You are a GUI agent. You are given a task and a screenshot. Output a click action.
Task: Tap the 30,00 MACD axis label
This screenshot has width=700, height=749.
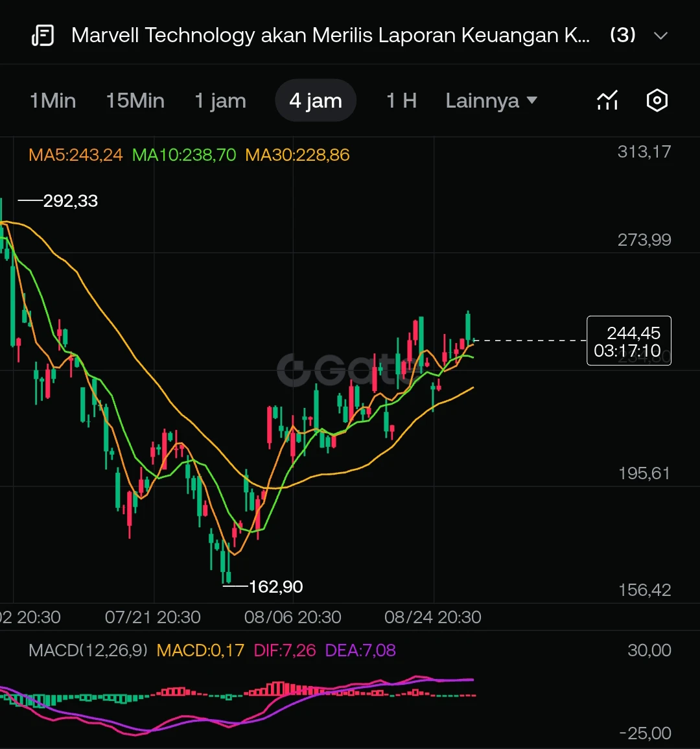(649, 650)
